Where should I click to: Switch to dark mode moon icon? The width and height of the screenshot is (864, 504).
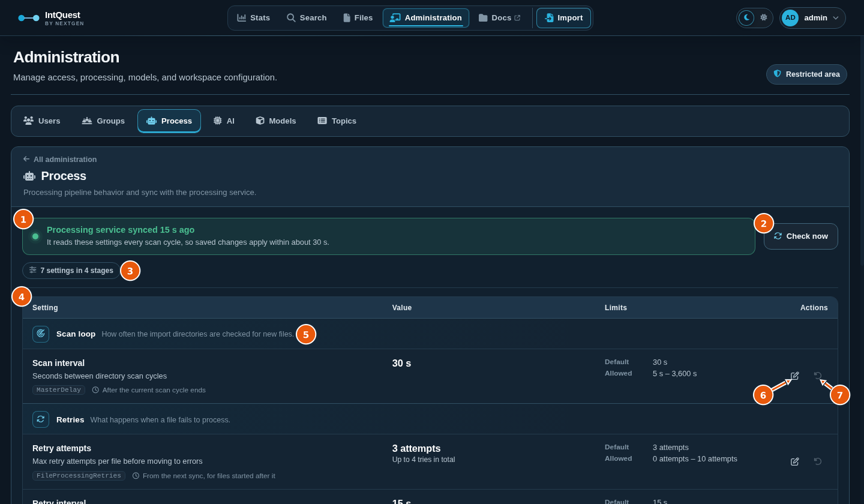(746, 18)
